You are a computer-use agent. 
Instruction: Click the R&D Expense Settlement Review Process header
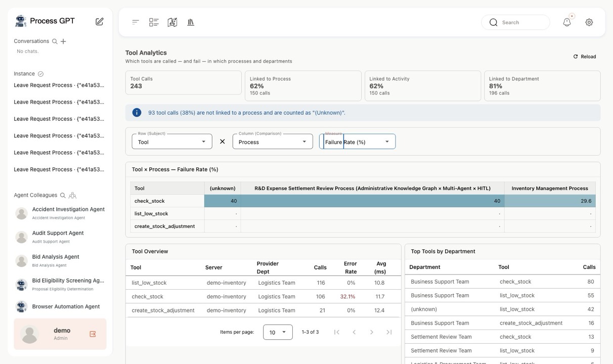coord(372,188)
